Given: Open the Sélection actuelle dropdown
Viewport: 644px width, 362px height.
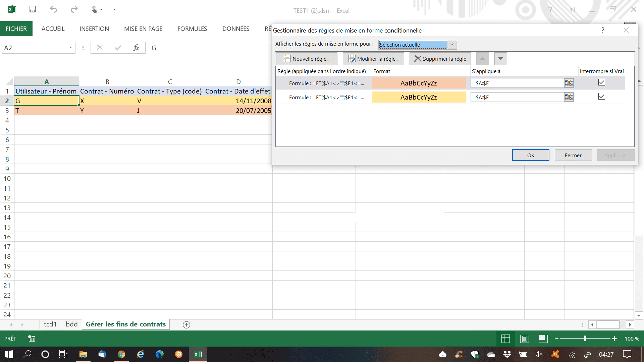Looking at the screenshot, I should click(x=452, y=45).
